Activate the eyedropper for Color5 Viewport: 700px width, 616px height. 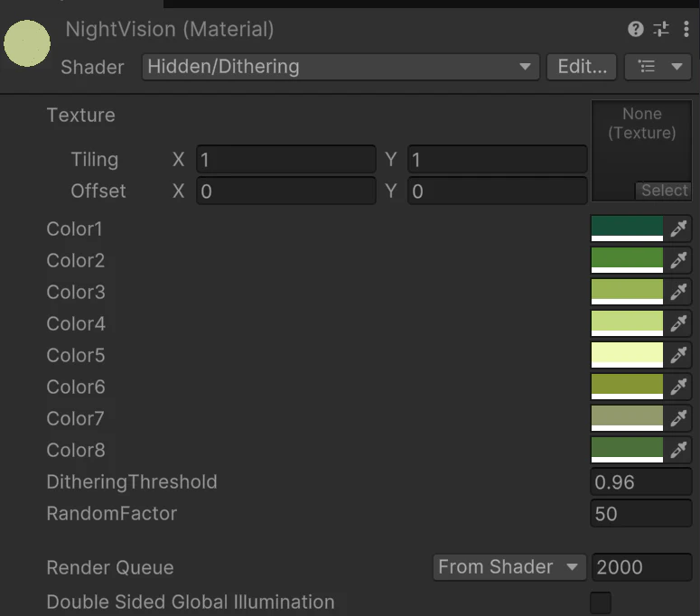tap(677, 355)
